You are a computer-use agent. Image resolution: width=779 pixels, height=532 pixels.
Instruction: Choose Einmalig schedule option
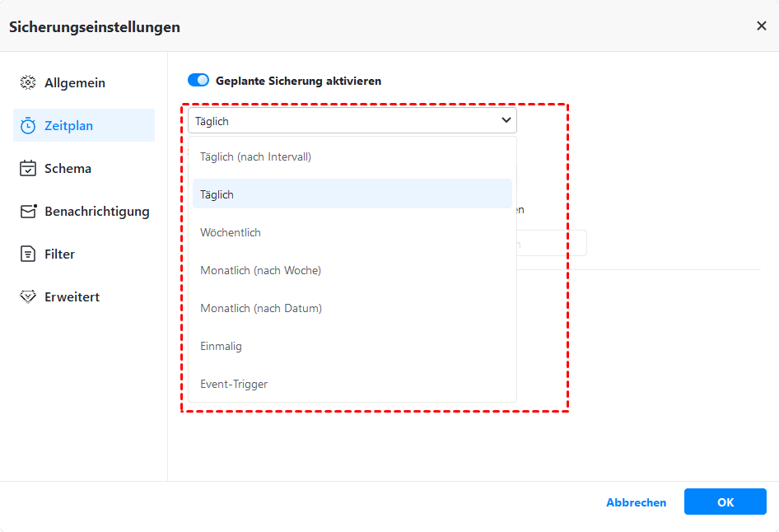221,346
